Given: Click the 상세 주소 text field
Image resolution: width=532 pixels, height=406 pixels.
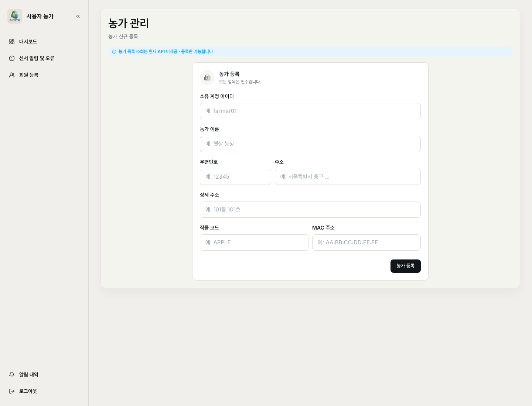Looking at the screenshot, I should pos(310,210).
